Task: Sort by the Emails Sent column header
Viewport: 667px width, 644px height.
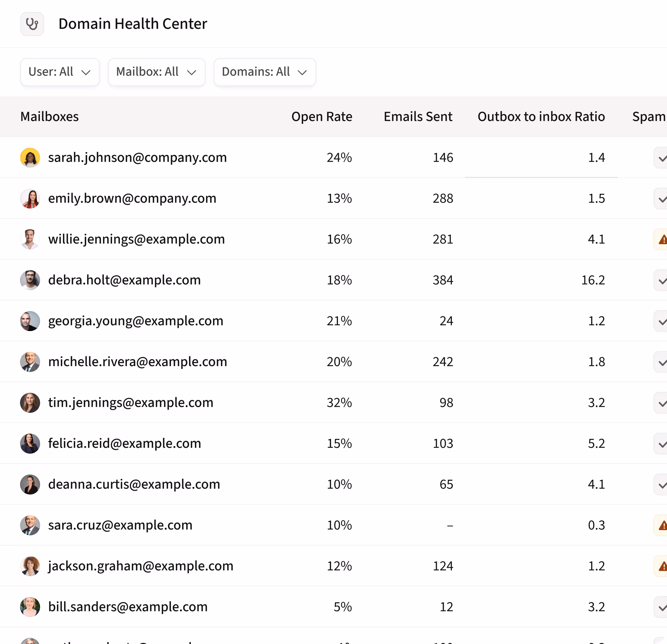Action: click(418, 117)
